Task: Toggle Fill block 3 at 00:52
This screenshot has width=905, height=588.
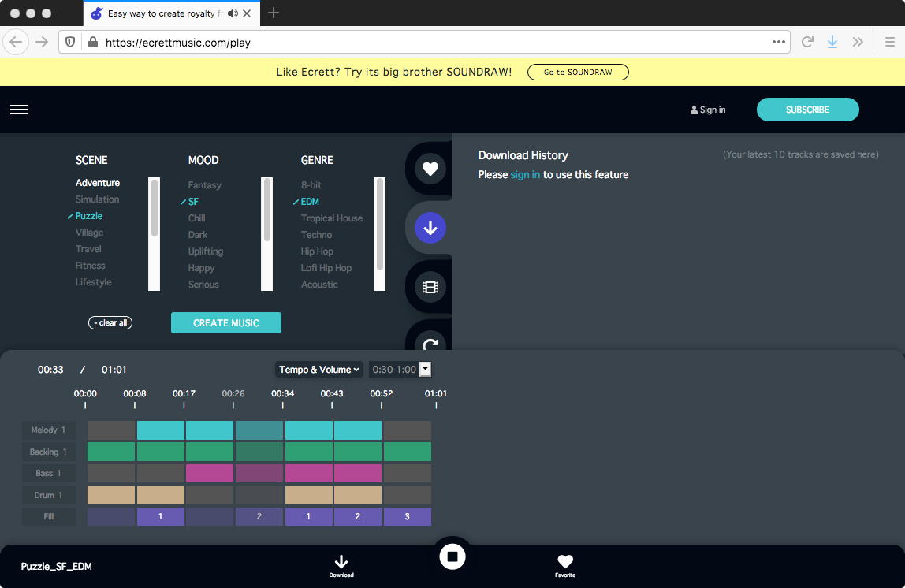Action: 408,516
